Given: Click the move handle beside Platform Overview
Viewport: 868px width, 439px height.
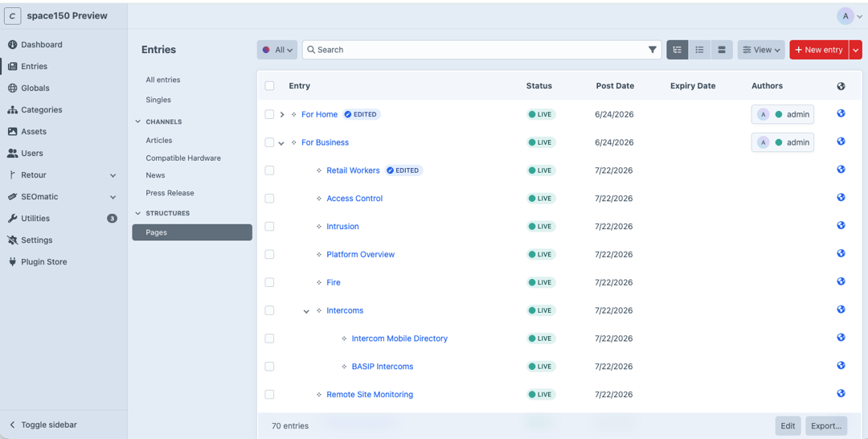Looking at the screenshot, I should [319, 255].
